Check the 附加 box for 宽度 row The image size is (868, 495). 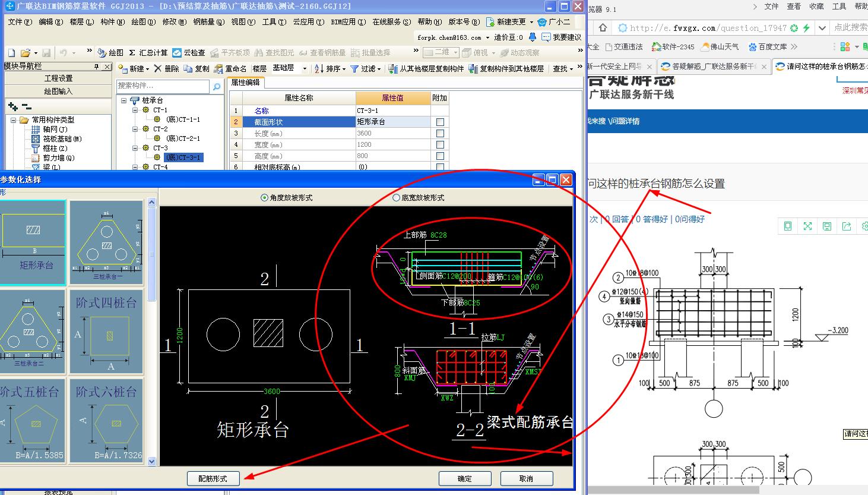(440, 144)
